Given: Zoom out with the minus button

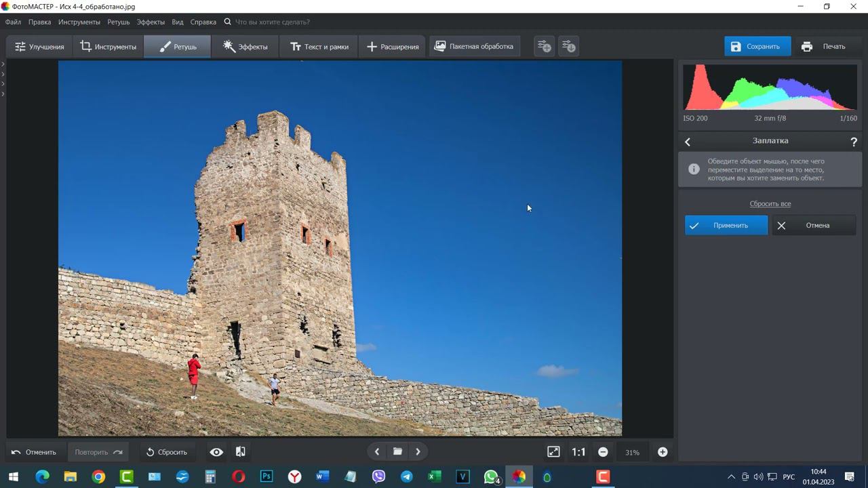Looking at the screenshot, I should 603,452.
